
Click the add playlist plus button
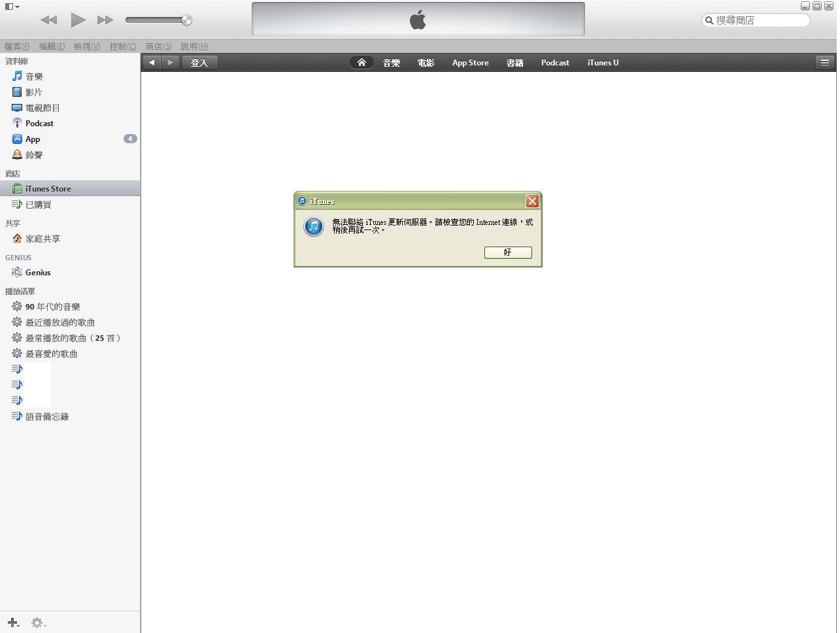tap(13, 623)
